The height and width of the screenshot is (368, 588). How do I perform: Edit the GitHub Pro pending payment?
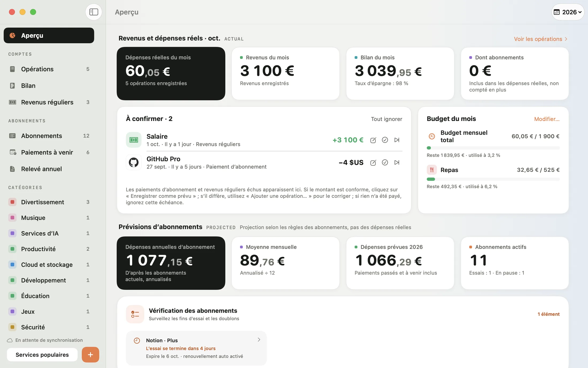coord(373,162)
